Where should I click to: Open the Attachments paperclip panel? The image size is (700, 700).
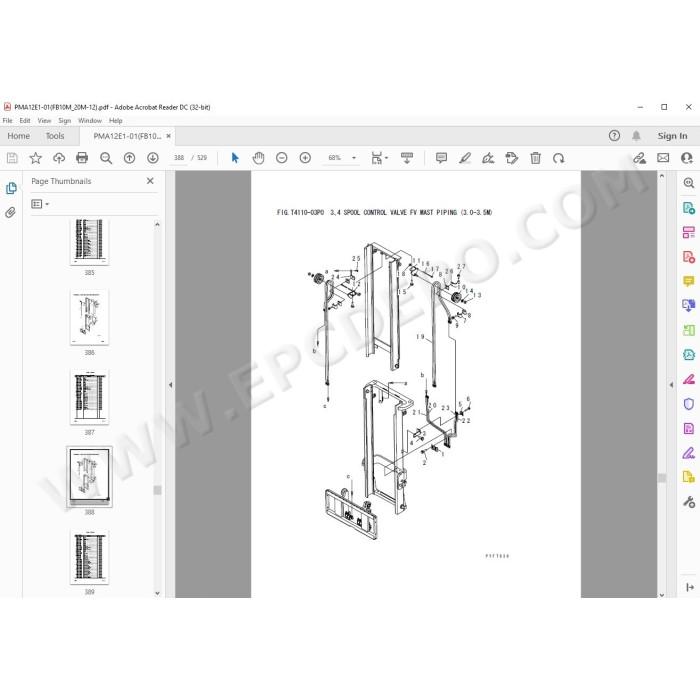[x=11, y=212]
